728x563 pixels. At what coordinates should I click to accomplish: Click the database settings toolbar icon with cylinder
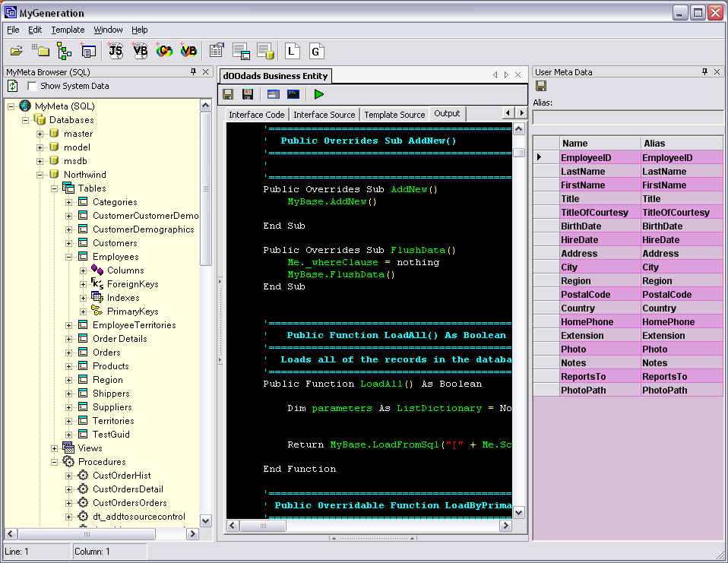[x=265, y=51]
